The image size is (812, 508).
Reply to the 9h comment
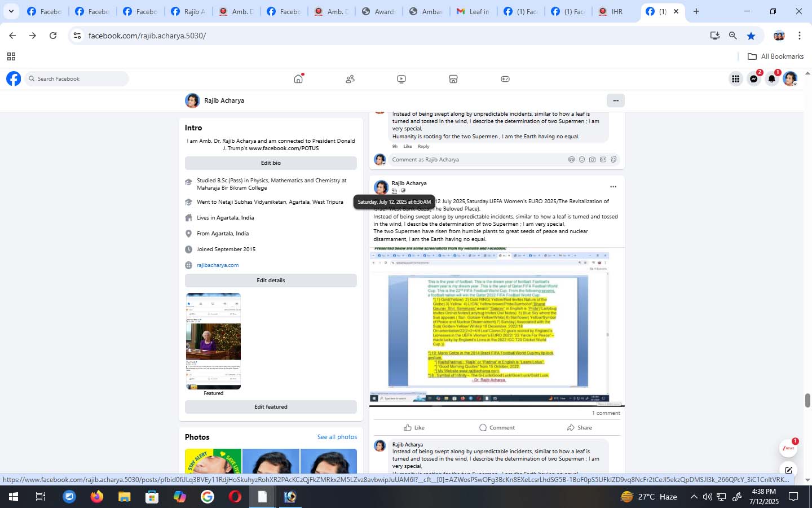point(423,146)
